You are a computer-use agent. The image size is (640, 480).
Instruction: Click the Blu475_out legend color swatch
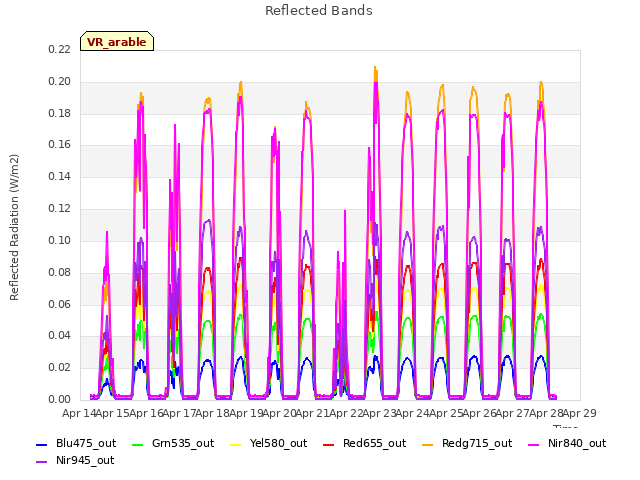42,444
